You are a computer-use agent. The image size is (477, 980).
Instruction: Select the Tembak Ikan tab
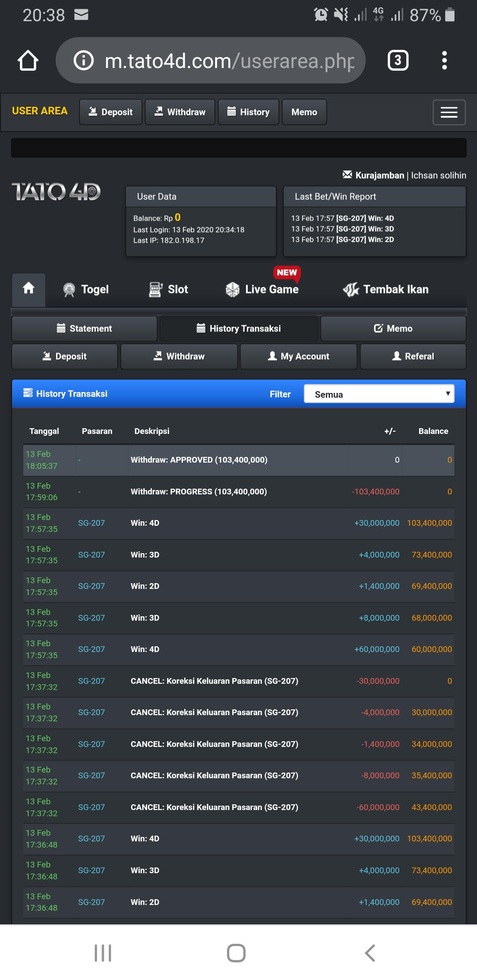pyautogui.click(x=386, y=290)
